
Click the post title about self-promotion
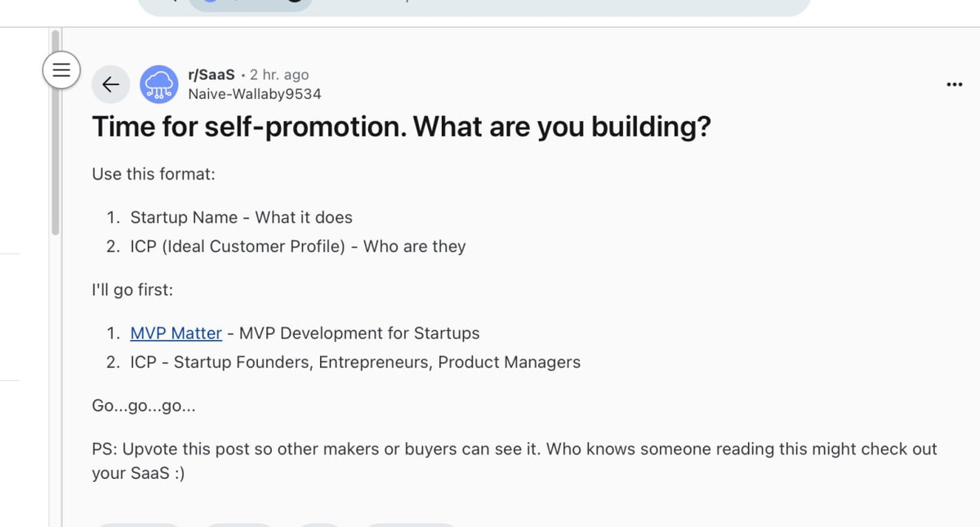point(401,127)
